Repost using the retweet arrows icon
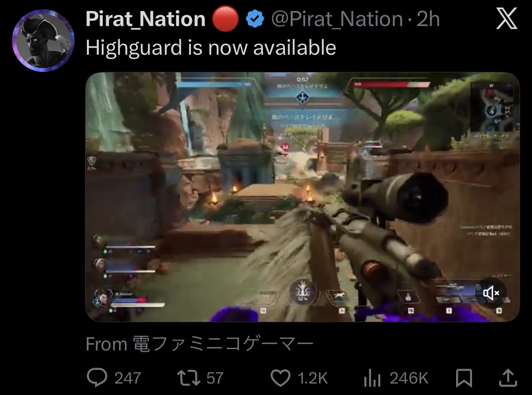 pos(188,377)
